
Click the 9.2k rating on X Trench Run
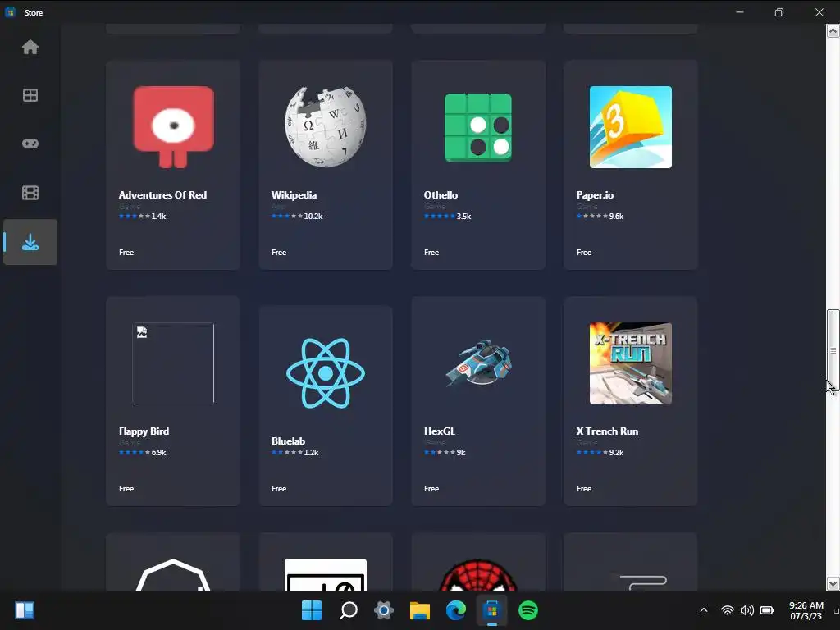(600, 453)
